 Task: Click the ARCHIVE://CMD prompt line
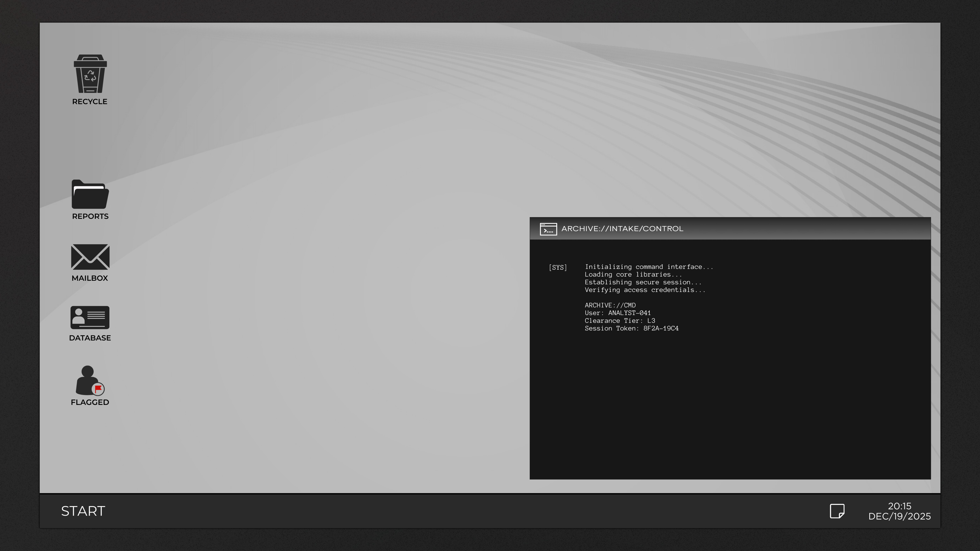click(610, 305)
